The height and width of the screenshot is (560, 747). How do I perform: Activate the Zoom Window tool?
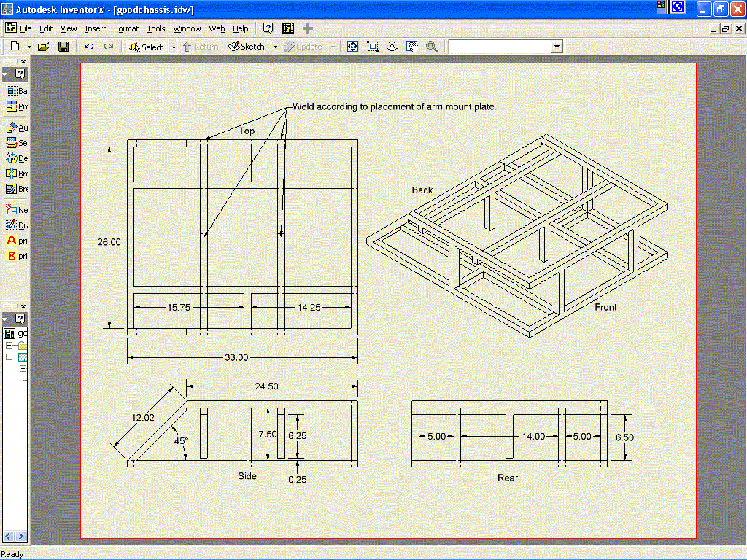(373, 47)
